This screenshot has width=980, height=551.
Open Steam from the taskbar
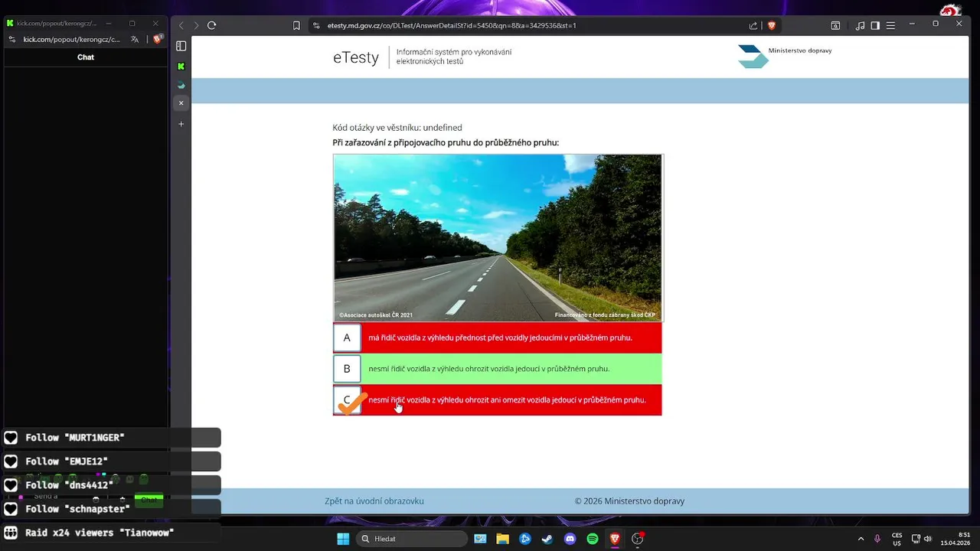click(547, 539)
